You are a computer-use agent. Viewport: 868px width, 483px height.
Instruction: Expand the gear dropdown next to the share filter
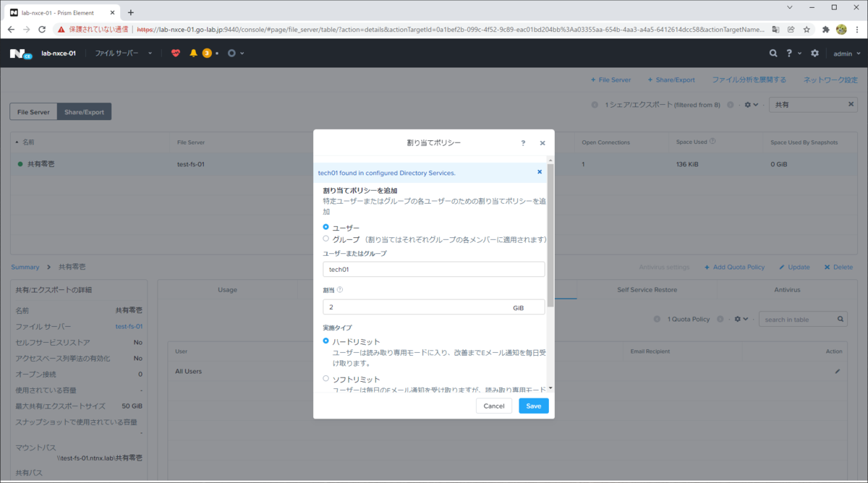(x=749, y=104)
